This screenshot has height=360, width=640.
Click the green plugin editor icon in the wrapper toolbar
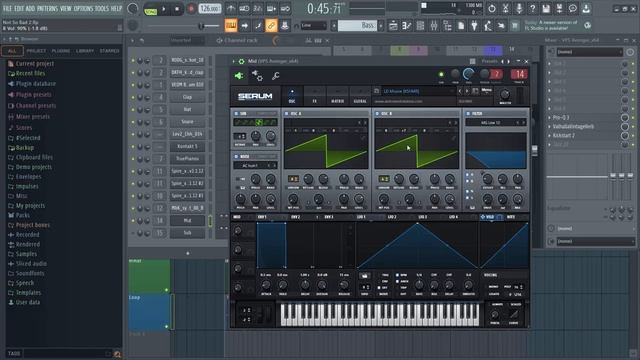[239, 76]
